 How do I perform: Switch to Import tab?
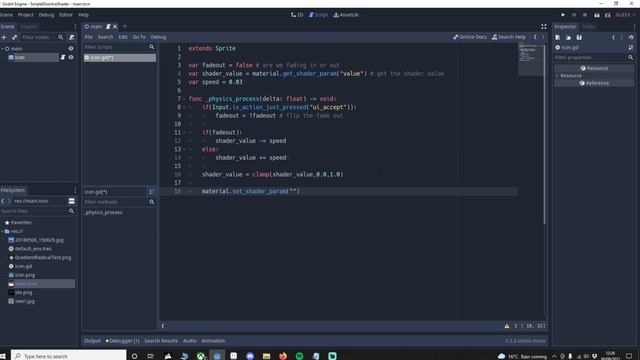click(x=28, y=27)
